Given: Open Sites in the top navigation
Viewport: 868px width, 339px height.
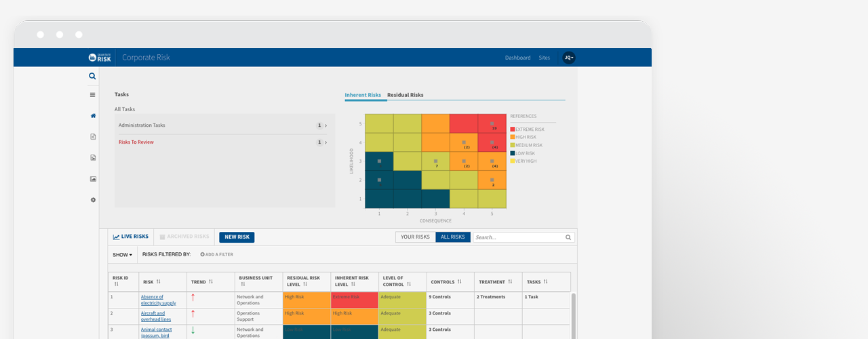Looking at the screenshot, I should (x=545, y=58).
